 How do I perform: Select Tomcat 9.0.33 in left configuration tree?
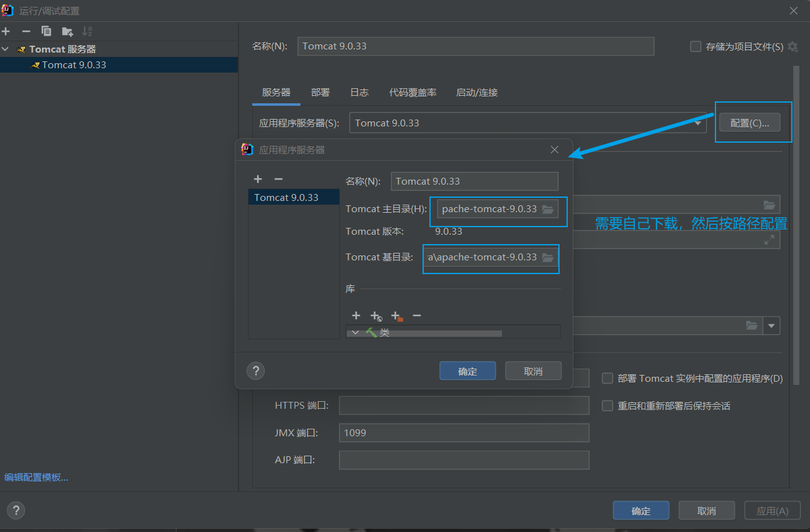coord(119,65)
